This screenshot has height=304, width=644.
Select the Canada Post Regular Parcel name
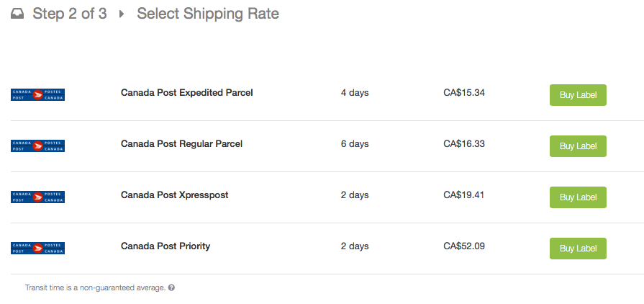tap(181, 144)
